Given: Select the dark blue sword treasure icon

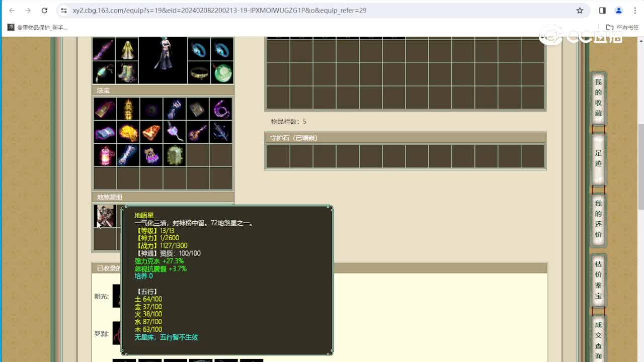Looking at the screenshot, I should (220, 132).
